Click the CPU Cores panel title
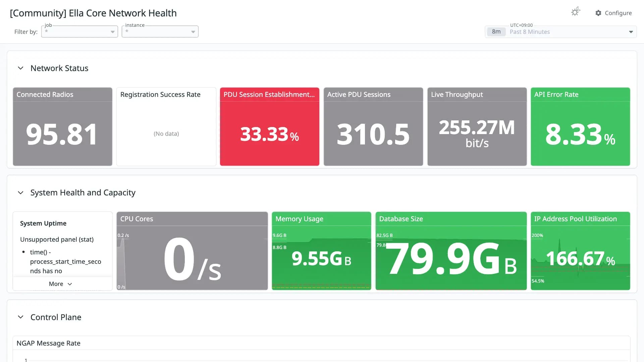644x362 pixels. (x=137, y=219)
